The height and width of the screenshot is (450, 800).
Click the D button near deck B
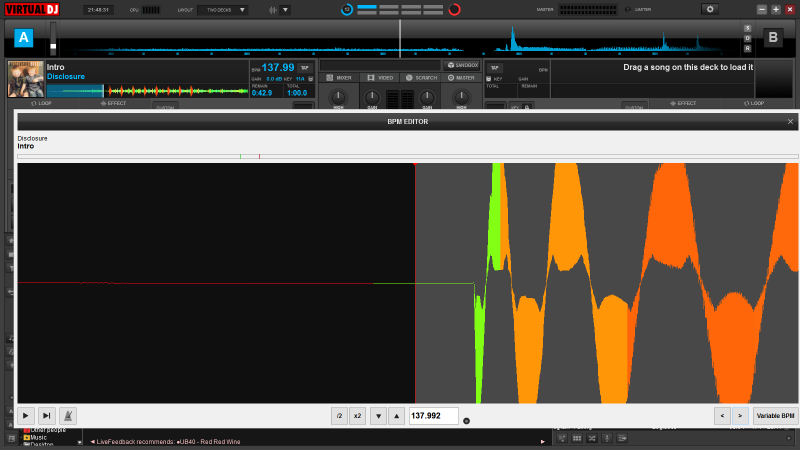(747, 38)
